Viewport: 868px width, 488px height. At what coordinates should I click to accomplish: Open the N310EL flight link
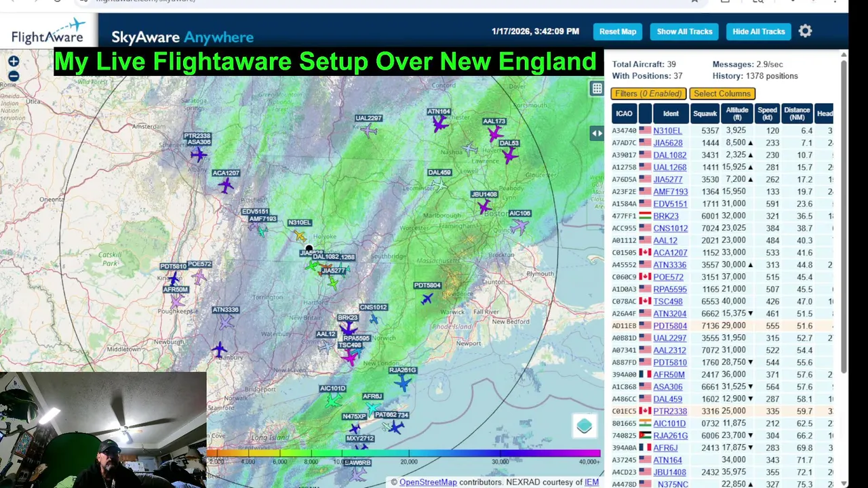point(667,131)
